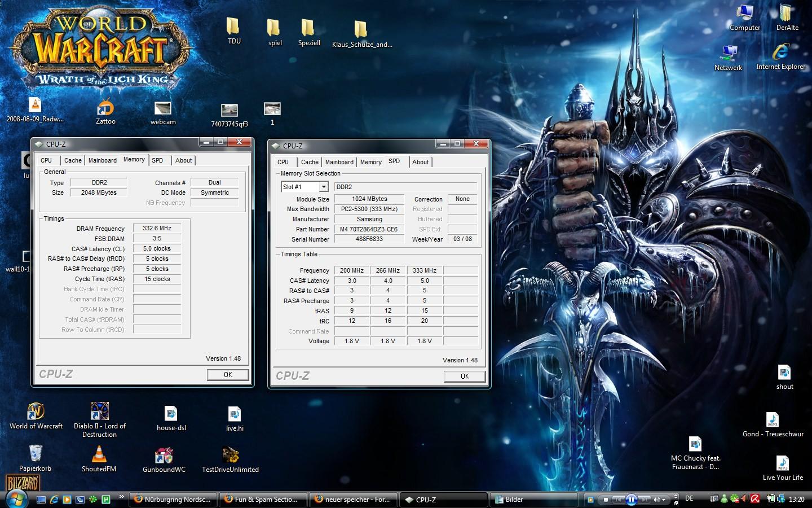Open CPU tab in right CPU-Z window
Viewport: 812px width, 508px height.
coord(283,162)
